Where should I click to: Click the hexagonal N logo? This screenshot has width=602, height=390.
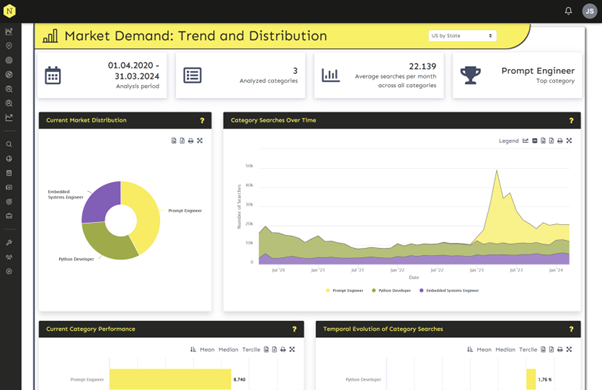coord(9,11)
